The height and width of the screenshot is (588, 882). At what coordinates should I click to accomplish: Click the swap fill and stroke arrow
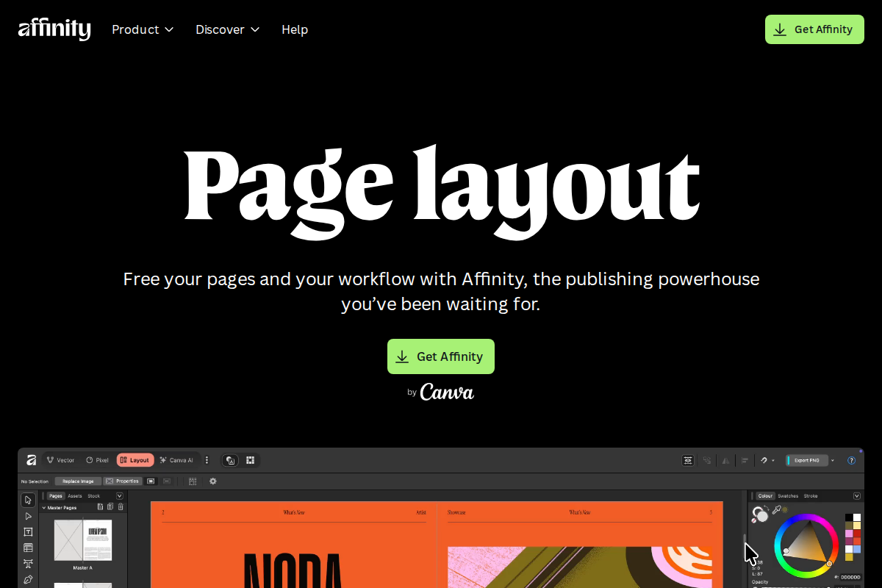[x=767, y=507]
